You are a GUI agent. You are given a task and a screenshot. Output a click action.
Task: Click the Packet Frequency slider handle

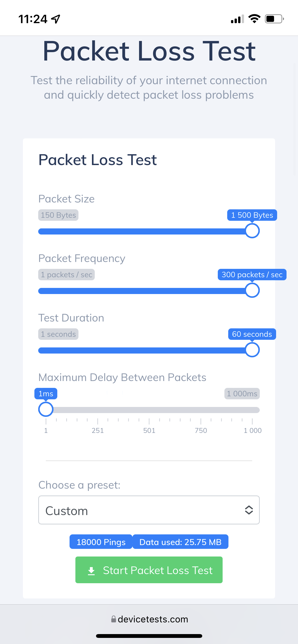pyautogui.click(x=252, y=290)
